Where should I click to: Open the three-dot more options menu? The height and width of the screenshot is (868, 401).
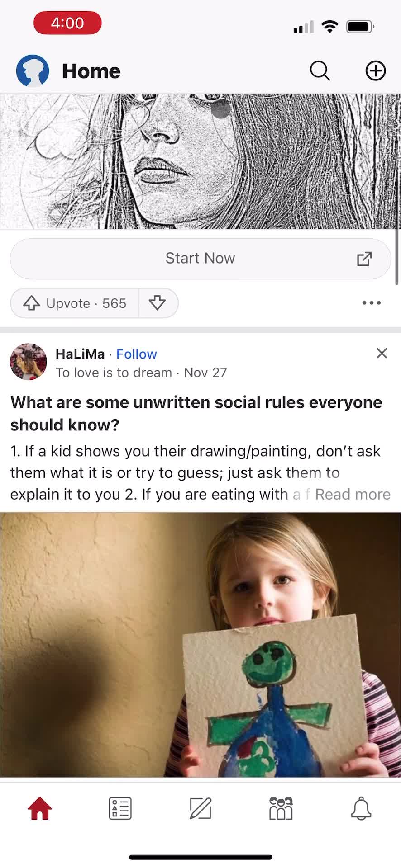coord(372,303)
